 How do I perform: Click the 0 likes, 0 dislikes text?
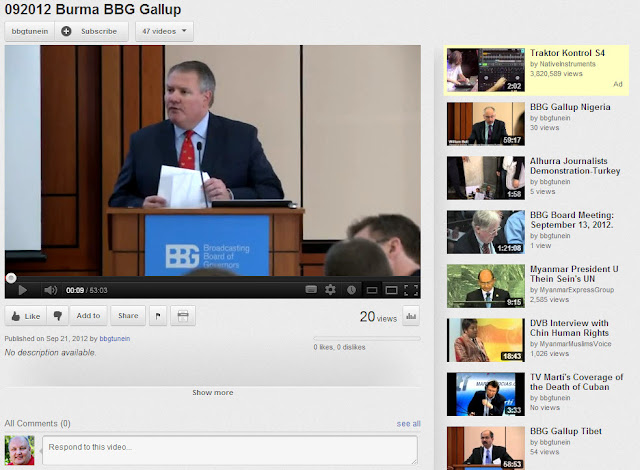tap(339, 347)
